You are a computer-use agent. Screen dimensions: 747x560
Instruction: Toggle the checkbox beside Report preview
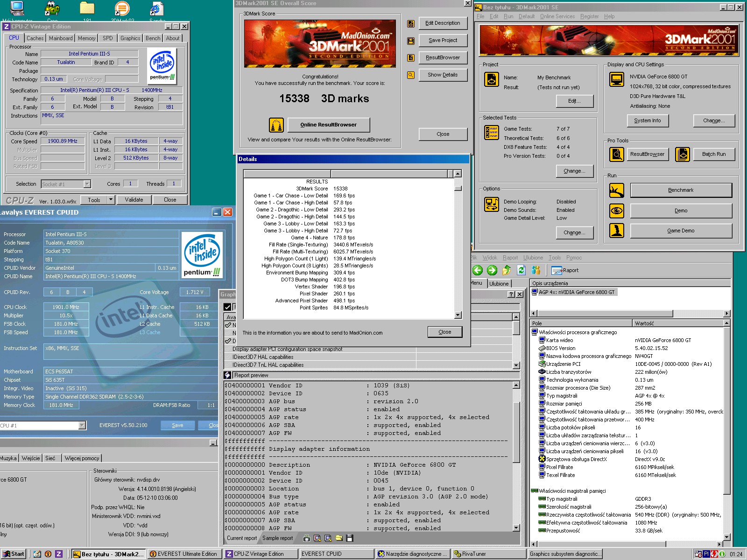227,375
